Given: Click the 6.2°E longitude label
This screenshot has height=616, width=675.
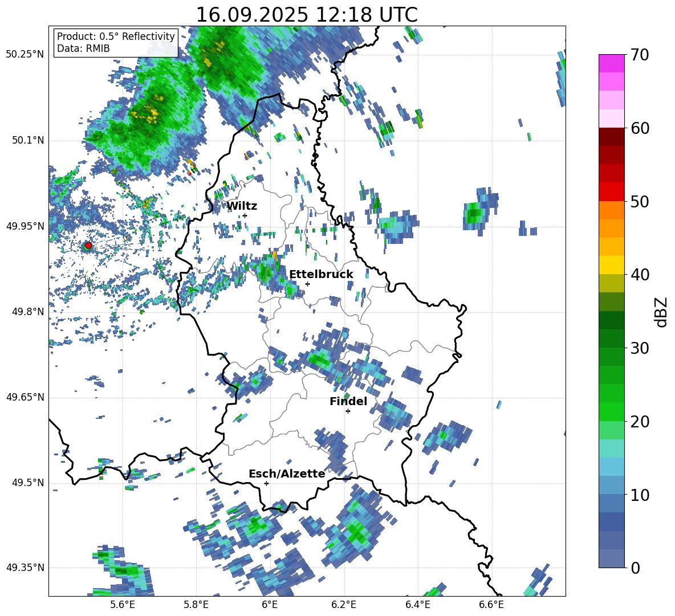Looking at the screenshot, I should pyautogui.click(x=344, y=605).
